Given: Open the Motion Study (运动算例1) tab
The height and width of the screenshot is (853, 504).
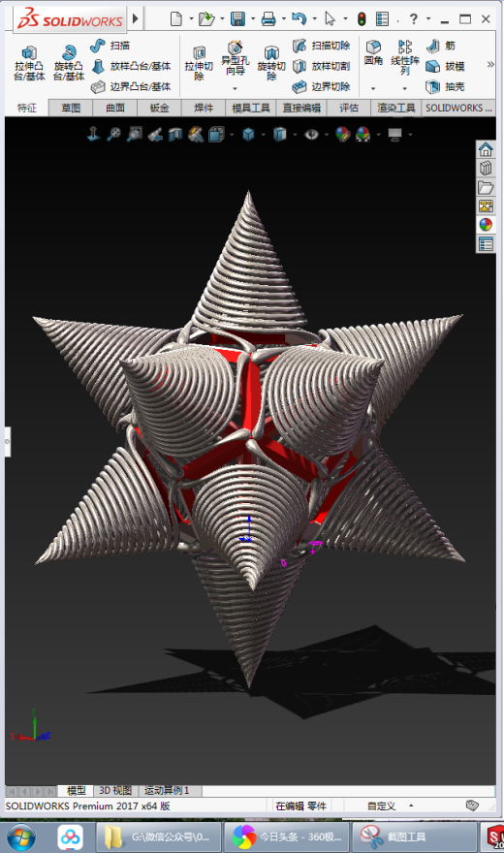Looking at the screenshot, I should [x=167, y=790].
